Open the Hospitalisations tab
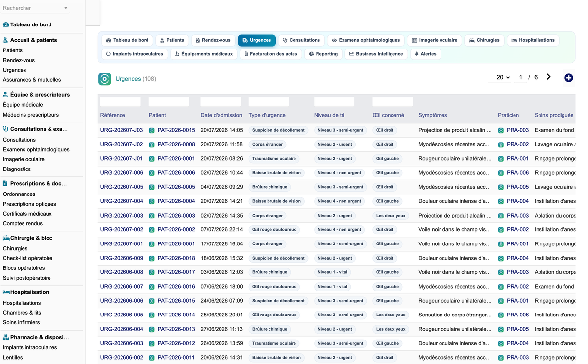The width and height of the screenshot is (588, 364). click(x=533, y=40)
